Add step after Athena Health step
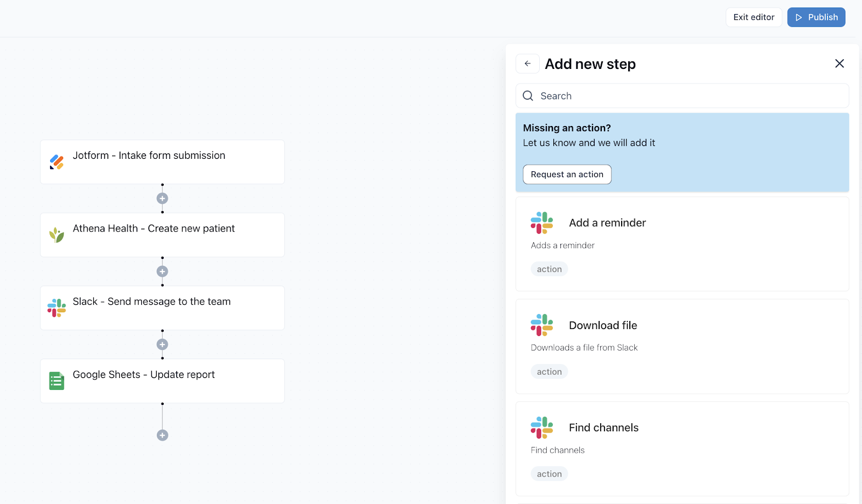 [x=162, y=271]
